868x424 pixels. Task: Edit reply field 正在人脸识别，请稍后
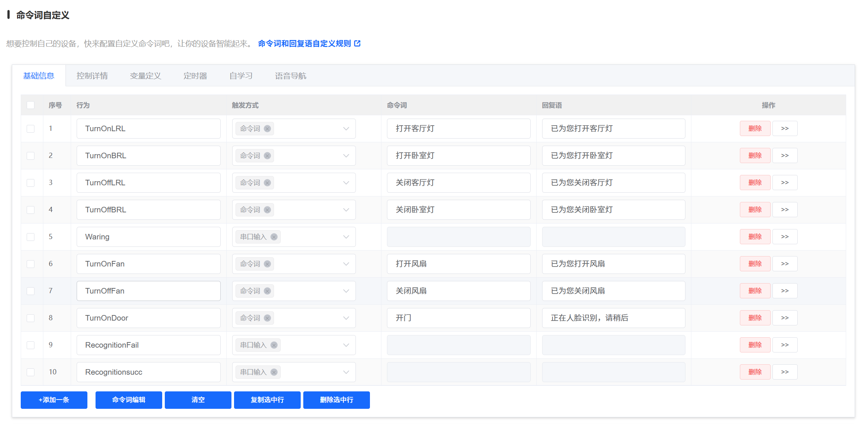coord(614,318)
